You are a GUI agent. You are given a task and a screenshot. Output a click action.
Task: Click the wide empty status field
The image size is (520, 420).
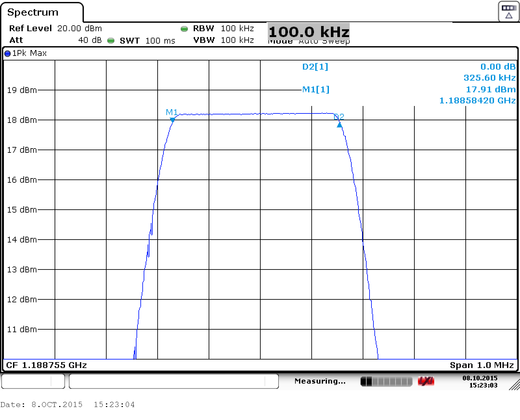point(174,381)
